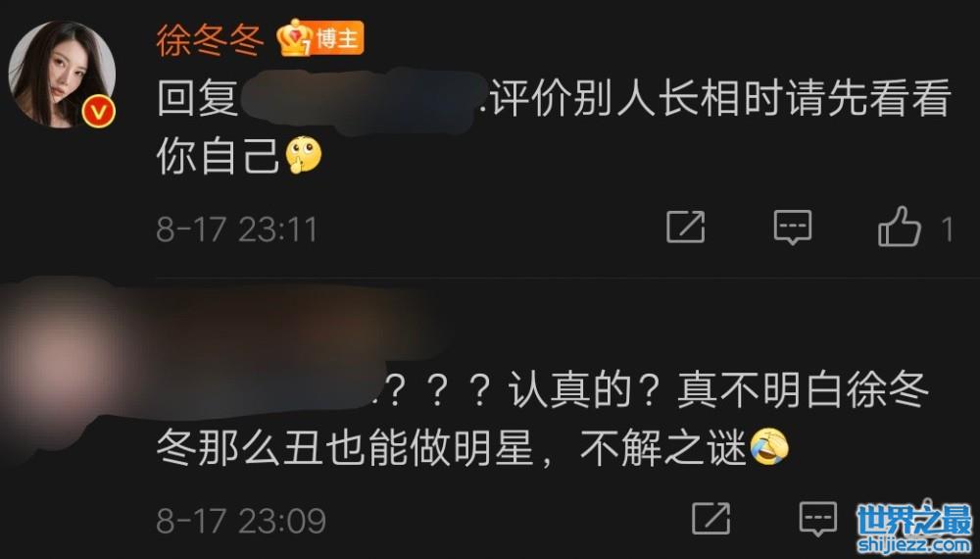Click the 8-17 23:11 timestamp
Viewport: 980px width, 559px height.
pos(237,229)
